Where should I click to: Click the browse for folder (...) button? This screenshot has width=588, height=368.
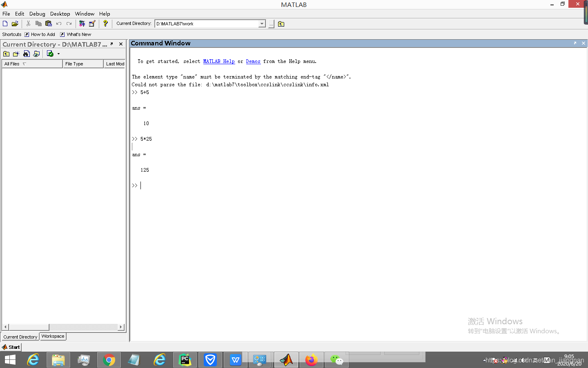coord(271,24)
